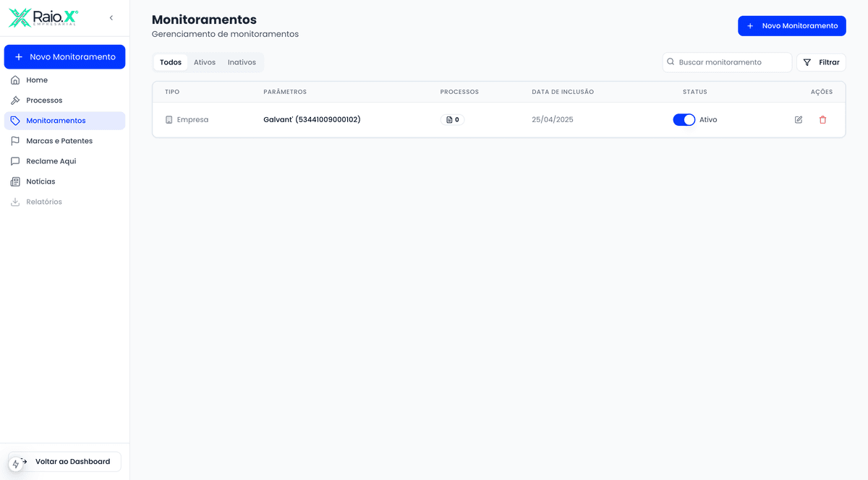Focus the Buscar monitoramento search field
868x480 pixels.
[727, 62]
